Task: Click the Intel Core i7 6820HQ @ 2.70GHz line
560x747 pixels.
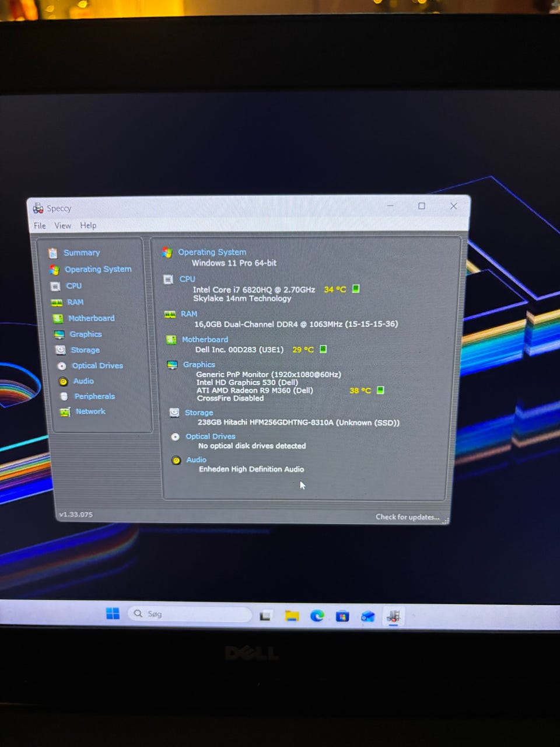Action: (x=254, y=289)
